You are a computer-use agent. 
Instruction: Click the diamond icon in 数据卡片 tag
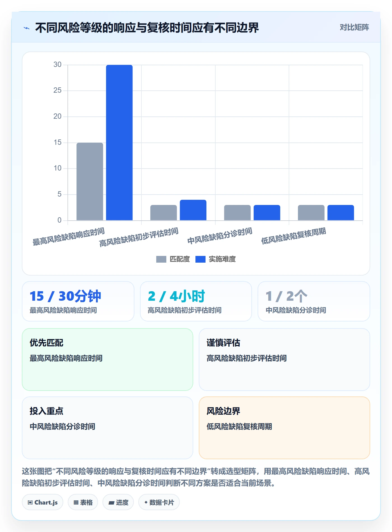coord(146,503)
